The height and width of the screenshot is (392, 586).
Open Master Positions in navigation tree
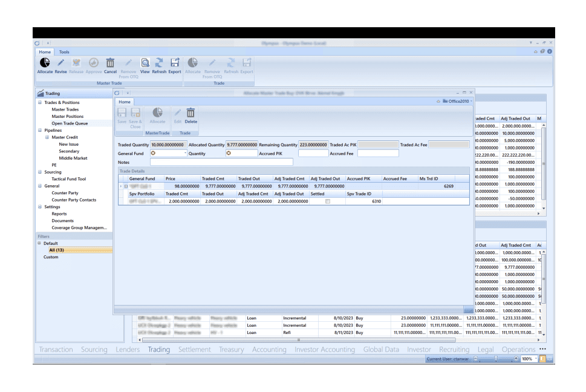[68, 116]
